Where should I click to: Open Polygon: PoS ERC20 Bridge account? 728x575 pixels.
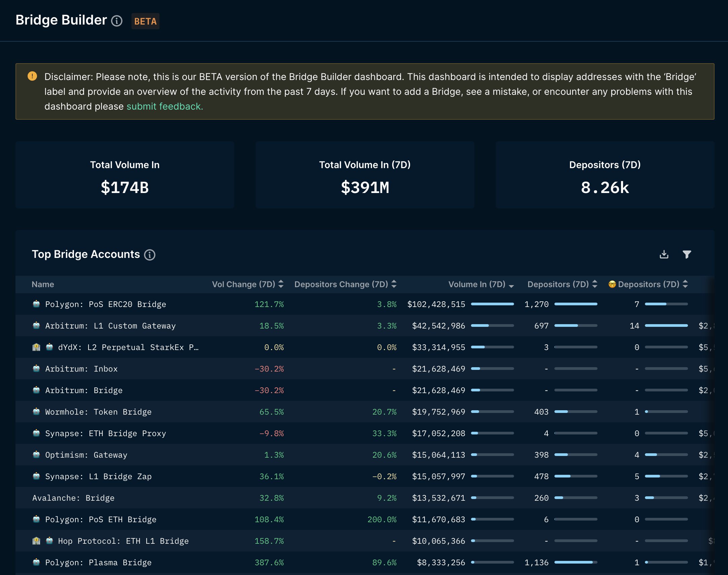tap(106, 304)
